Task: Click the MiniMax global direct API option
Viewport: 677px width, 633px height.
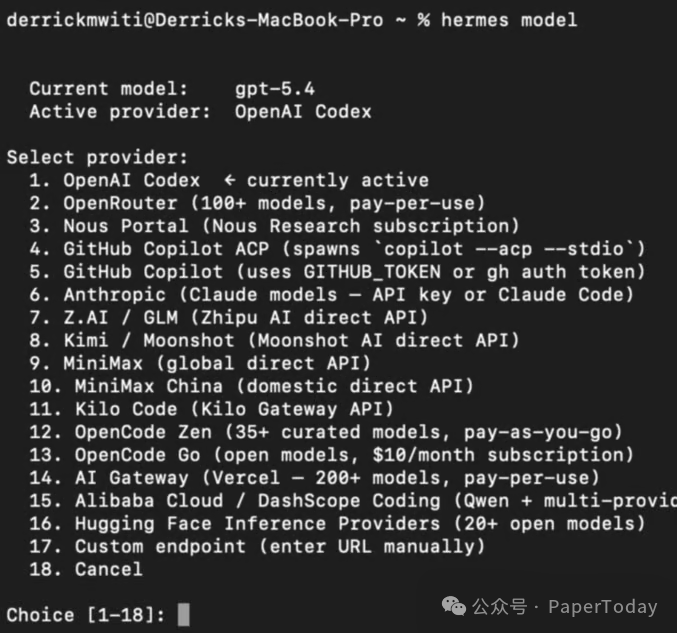Action: coord(216,363)
